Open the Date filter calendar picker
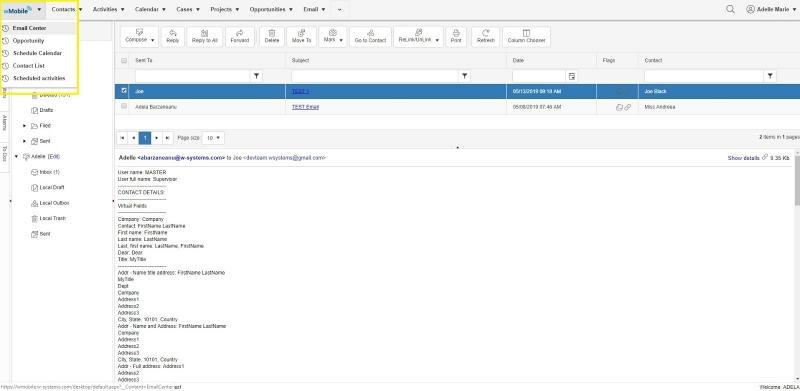The width and height of the screenshot is (800, 391). click(x=572, y=76)
